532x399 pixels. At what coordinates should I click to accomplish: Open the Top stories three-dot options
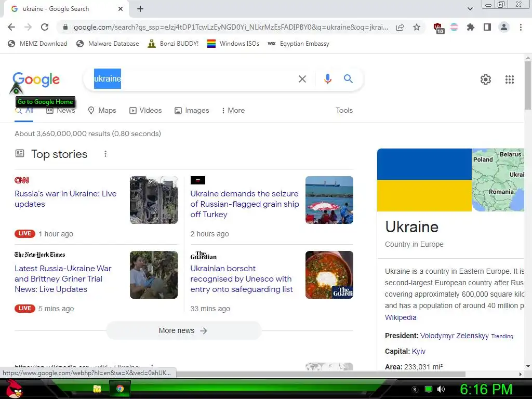tap(105, 154)
